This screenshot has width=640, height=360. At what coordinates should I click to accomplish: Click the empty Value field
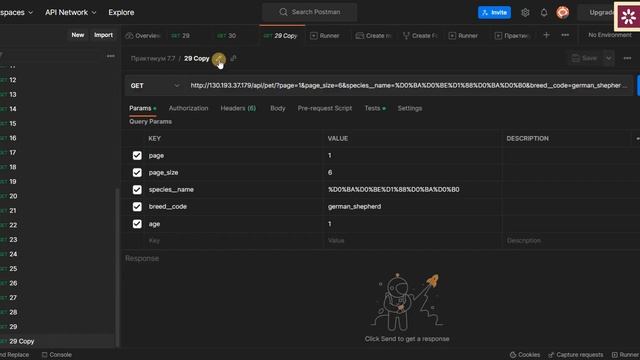[412, 241]
